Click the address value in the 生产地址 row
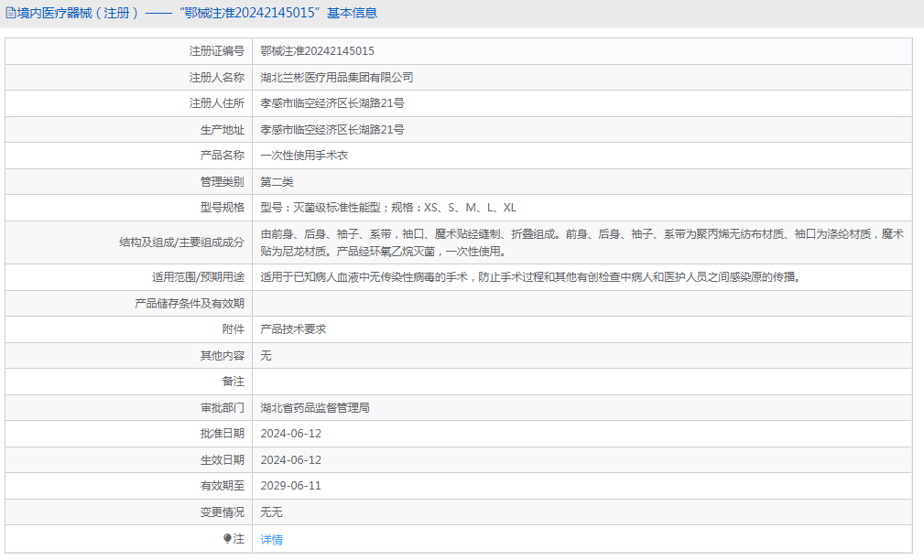 [x=332, y=130]
